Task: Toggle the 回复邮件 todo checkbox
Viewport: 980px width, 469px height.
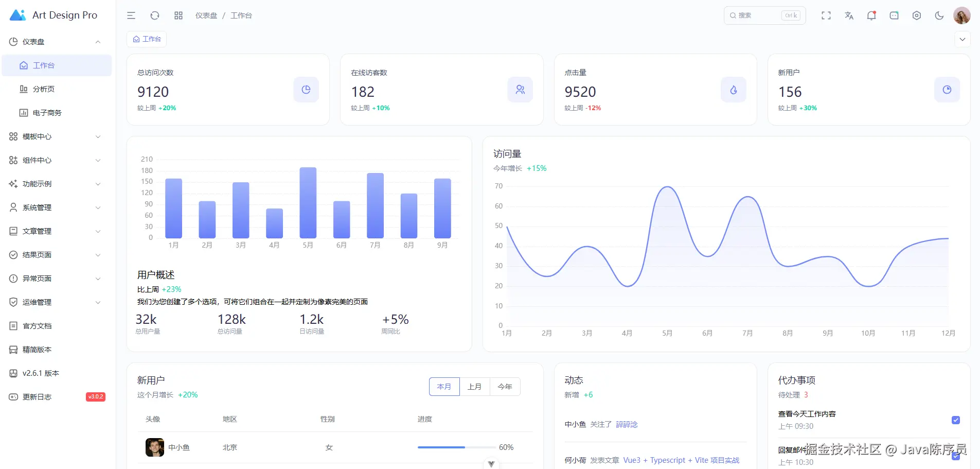Action: point(956,456)
